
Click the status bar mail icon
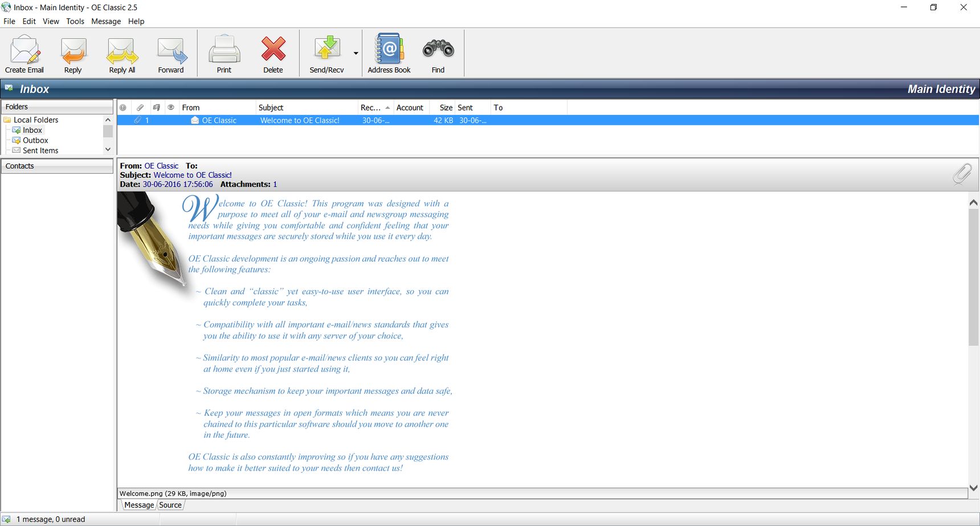tap(6, 519)
